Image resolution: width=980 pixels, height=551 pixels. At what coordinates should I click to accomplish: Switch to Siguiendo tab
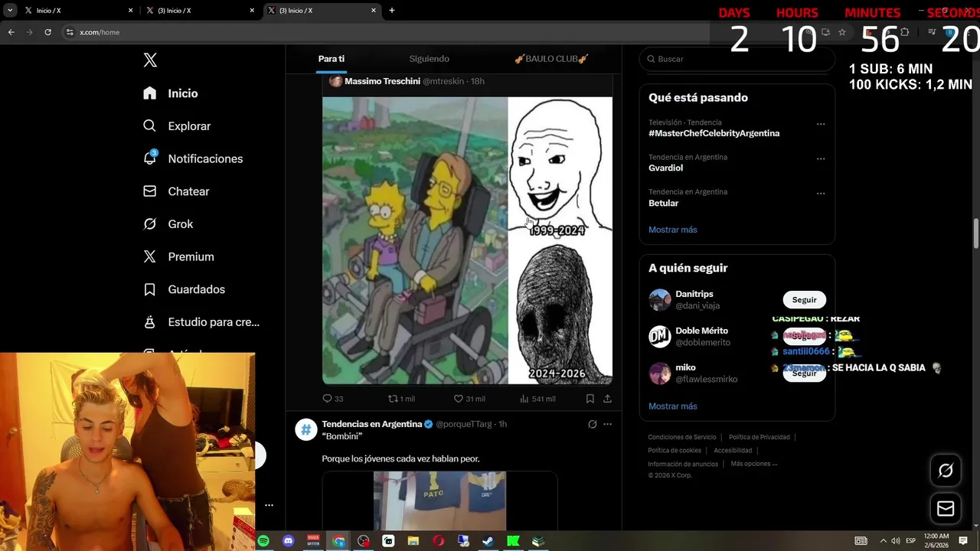[429, 59]
